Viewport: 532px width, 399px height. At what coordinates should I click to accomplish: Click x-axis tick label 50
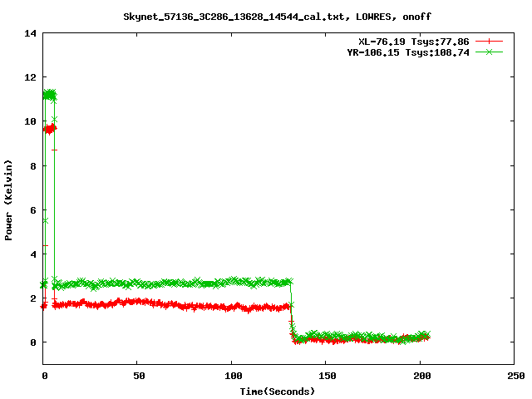[x=139, y=376]
